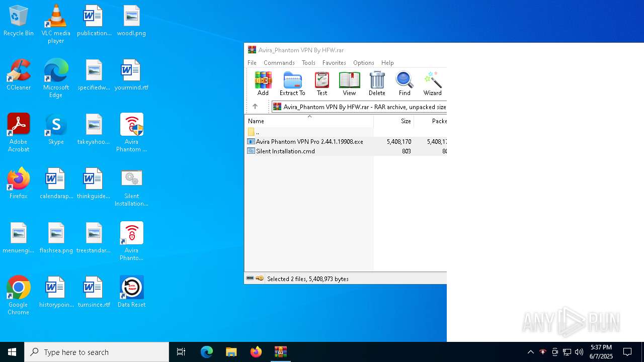
Task: Click the key icon in WinRAR status bar
Action: [260, 279]
